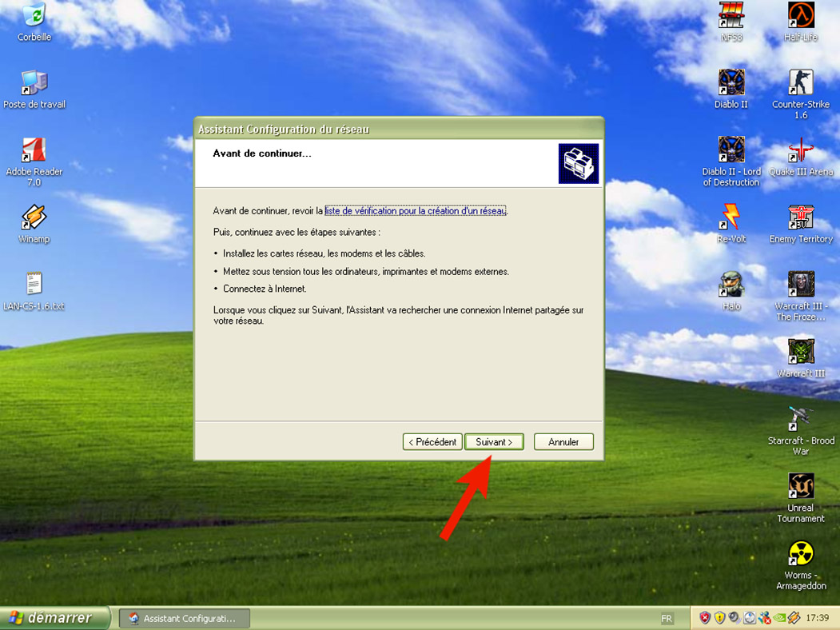840x630 pixels.
Task: Select the Diablo II desktop icon
Action: pyautogui.click(x=731, y=83)
